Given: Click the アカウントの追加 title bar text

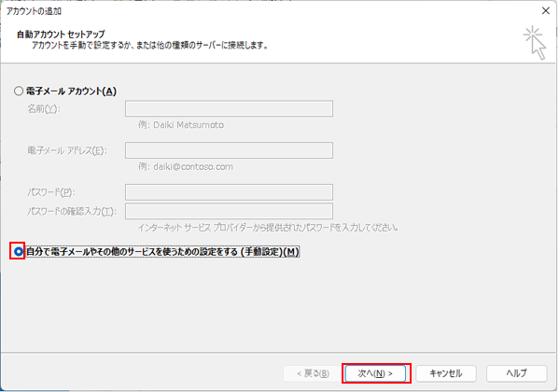Looking at the screenshot, I should tap(34, 8).
